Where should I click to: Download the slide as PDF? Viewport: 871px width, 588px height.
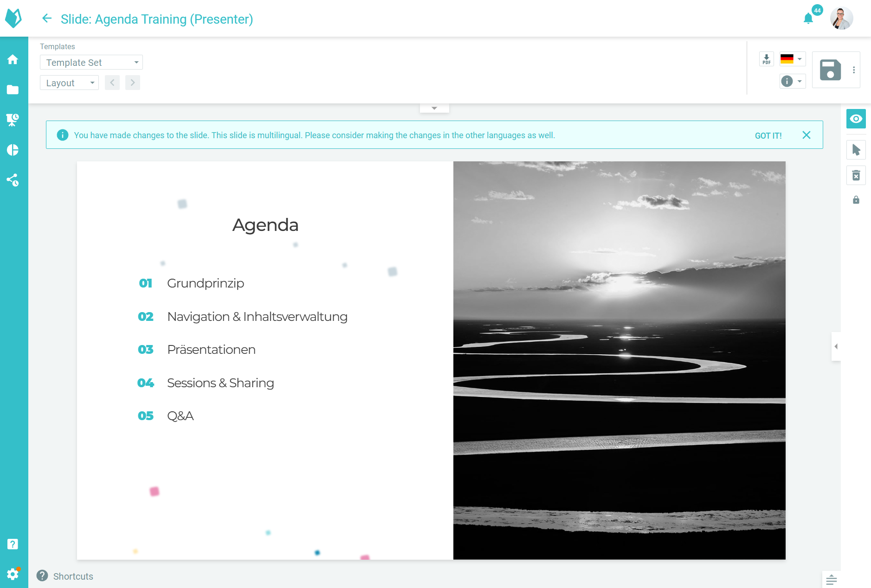click(x=767, y=59)
